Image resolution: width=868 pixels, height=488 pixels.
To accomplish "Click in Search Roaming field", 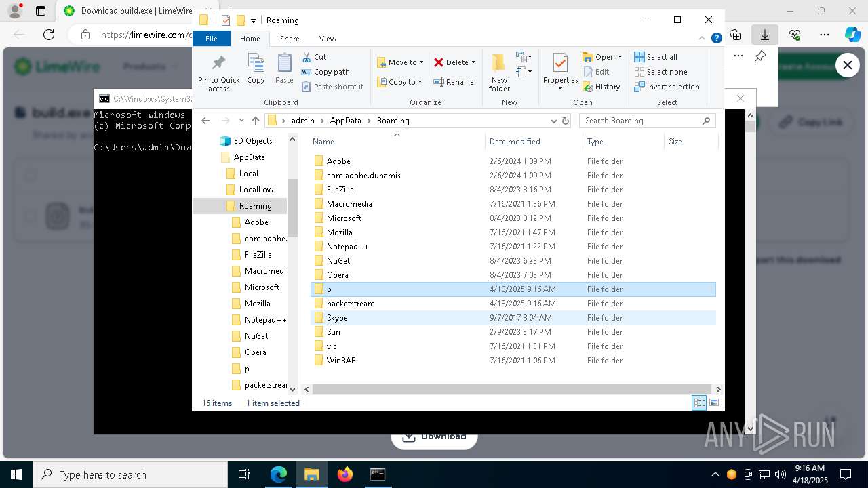I will [x=648, y=121].
